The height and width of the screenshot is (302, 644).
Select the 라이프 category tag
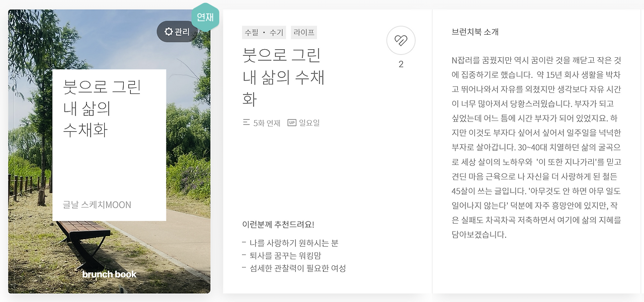click(303, 32)
